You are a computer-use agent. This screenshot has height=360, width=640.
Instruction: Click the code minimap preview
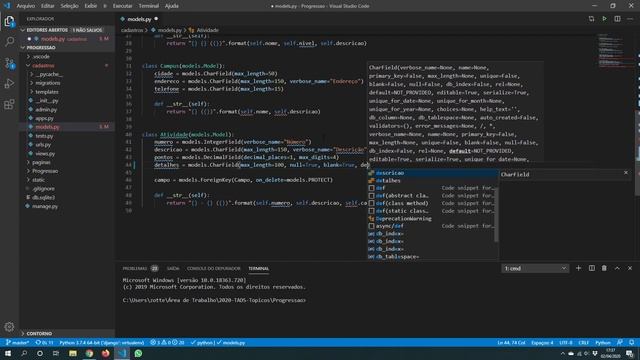coord(611,51)
